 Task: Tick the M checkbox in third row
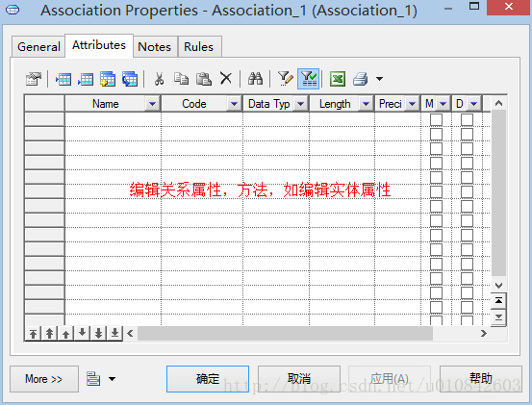click(x=437, y=148)
